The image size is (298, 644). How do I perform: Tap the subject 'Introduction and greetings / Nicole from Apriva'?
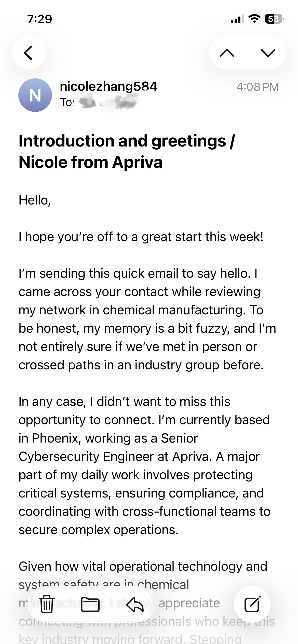[x=127, y=151]
